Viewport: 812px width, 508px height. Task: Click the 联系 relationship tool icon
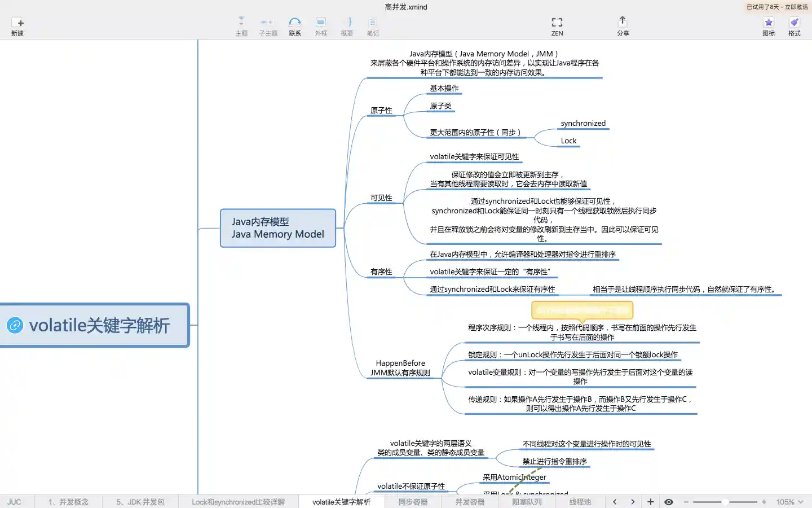coord(294,23)
